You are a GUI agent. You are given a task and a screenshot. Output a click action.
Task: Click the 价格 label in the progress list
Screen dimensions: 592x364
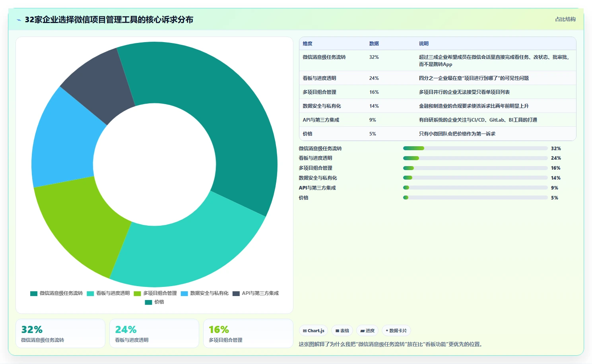(x=303, y=198)
